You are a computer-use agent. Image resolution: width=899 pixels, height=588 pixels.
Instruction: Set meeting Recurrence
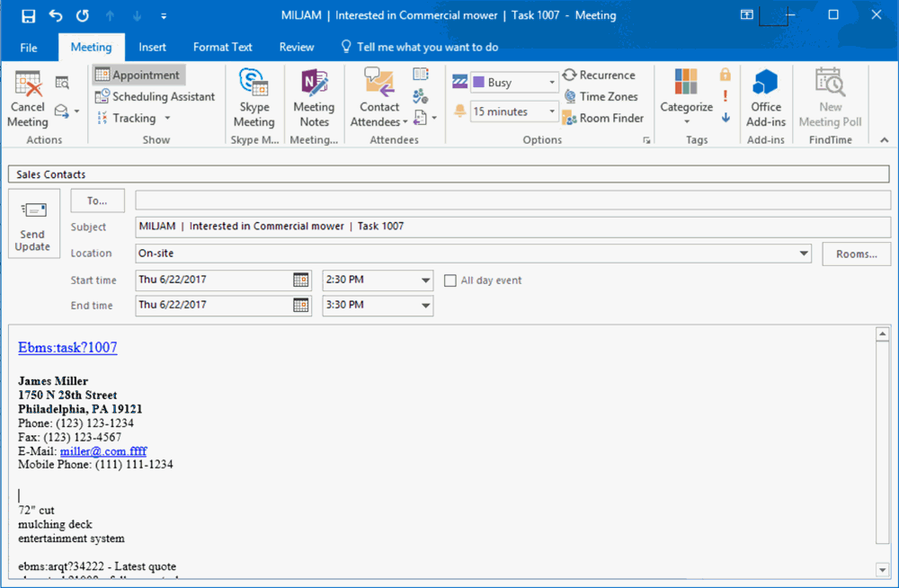tap(599, 76)
